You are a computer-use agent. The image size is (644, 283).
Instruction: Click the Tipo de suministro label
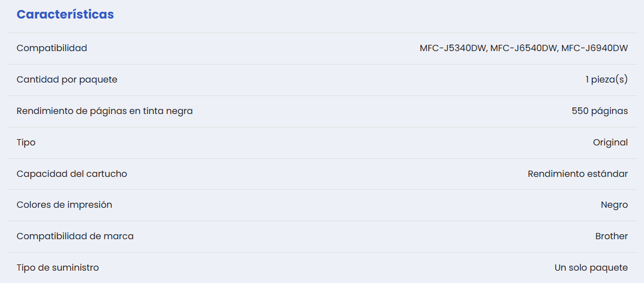click(57, 268)
